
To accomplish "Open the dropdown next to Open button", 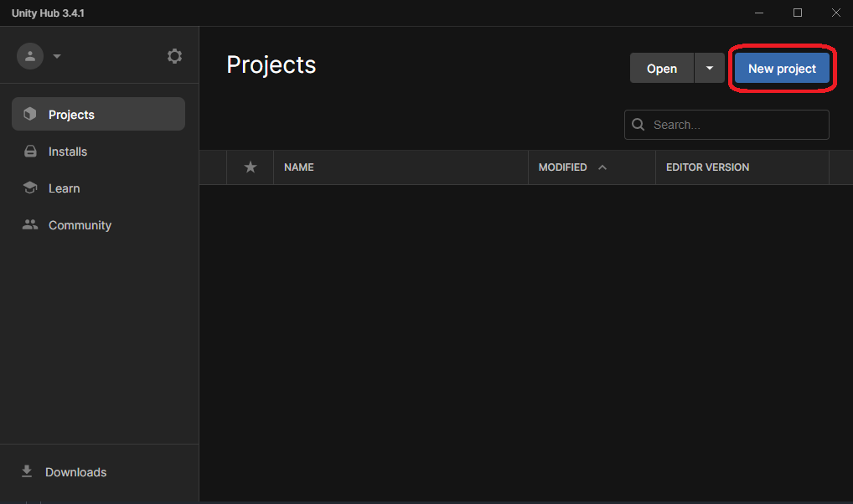I will pyautogui.click(x=710, y=68).
